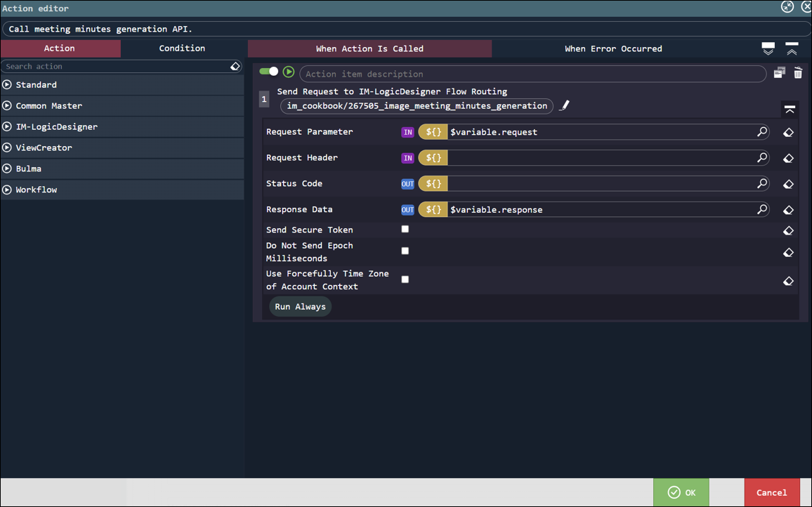
Task: Open variable search for Request Parameter
Action: coord(762,132)
